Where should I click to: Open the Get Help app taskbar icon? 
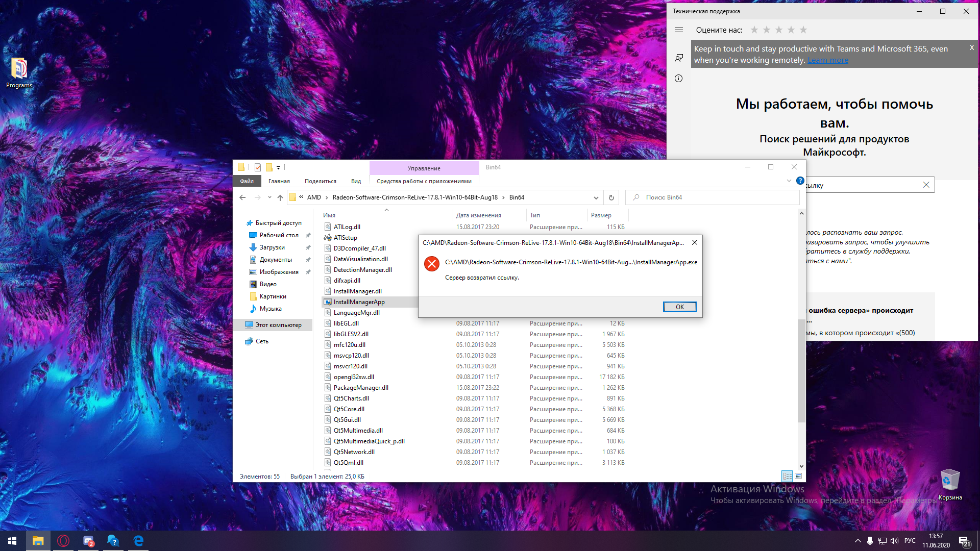113,541
